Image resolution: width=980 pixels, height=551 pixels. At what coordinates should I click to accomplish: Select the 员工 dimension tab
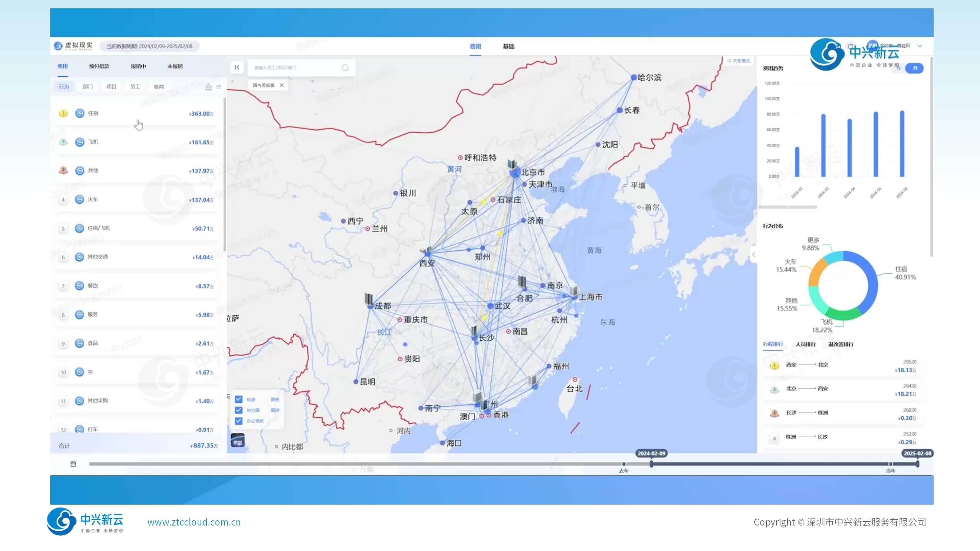135,87
